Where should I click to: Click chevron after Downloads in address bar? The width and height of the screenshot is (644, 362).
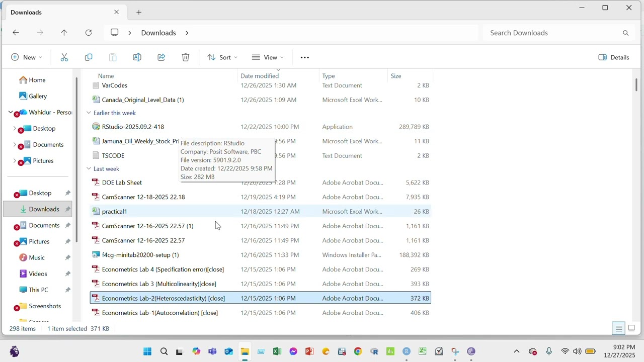click(187, 33)
